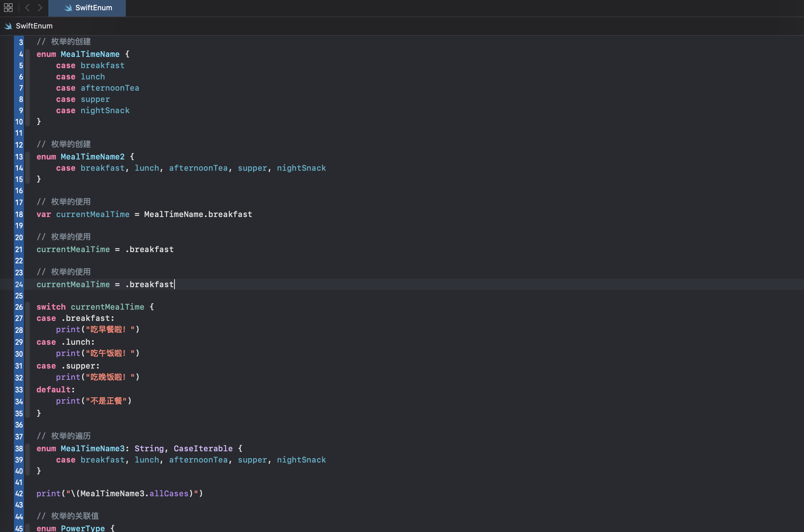
Task: Click the CaseIterable protocol name
Action: coord(203,449)
